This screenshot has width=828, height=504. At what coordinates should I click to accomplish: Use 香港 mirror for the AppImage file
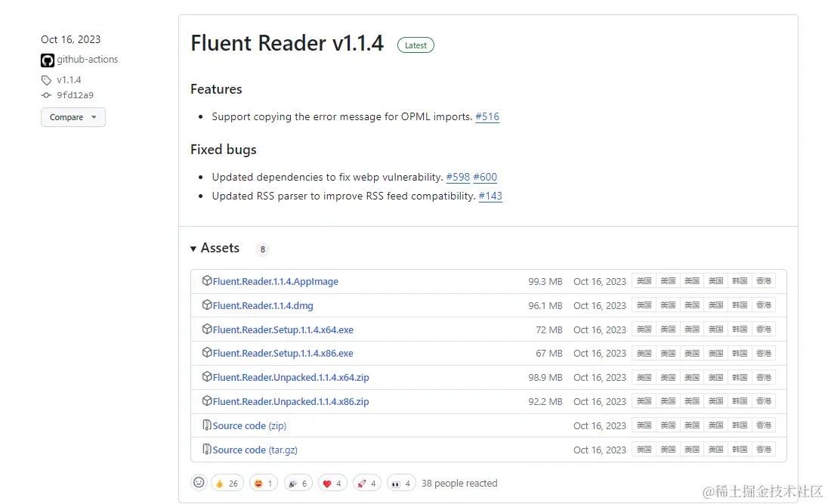pyautogui.click(x=764, y=281)
